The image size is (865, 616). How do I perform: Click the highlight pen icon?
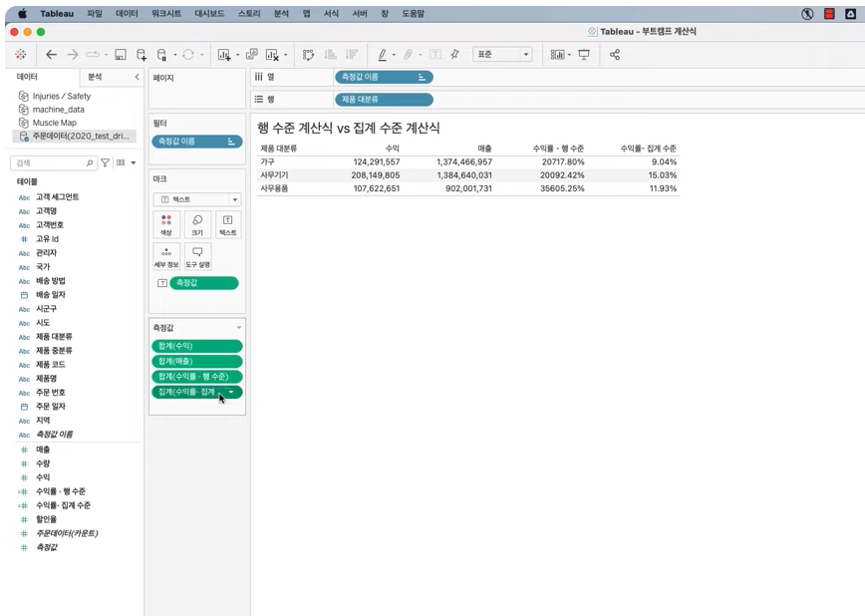pos(382,54)
